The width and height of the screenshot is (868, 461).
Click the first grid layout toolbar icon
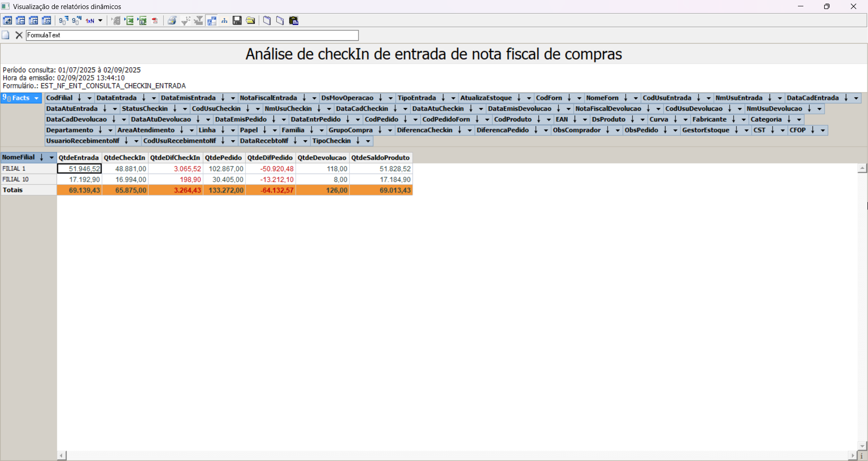coord(8,20)
